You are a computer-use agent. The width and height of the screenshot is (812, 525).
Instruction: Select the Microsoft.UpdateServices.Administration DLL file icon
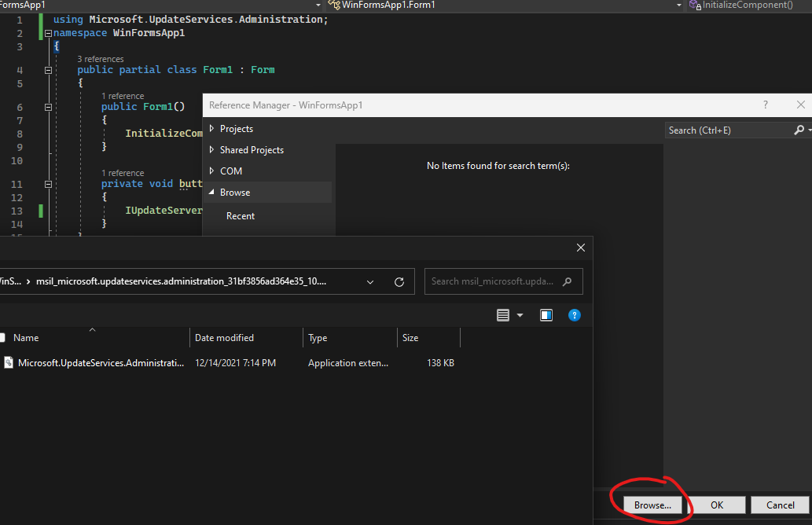(x=9, y=362)
